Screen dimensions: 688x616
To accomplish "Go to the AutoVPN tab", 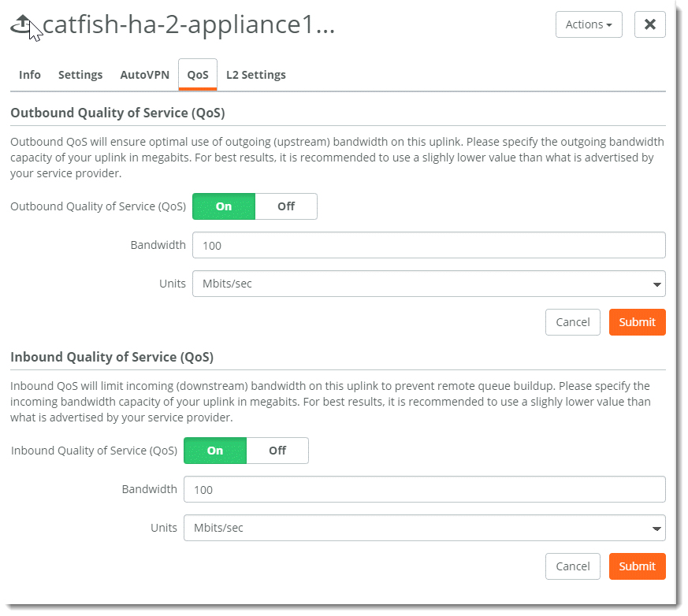I will (x=144, y=75).
